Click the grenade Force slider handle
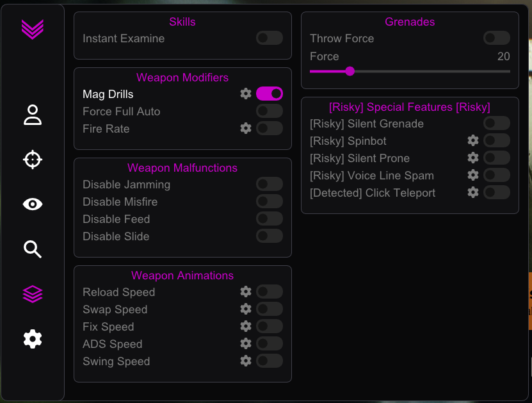This screenshot has height=403, width=532. point(350,71)
